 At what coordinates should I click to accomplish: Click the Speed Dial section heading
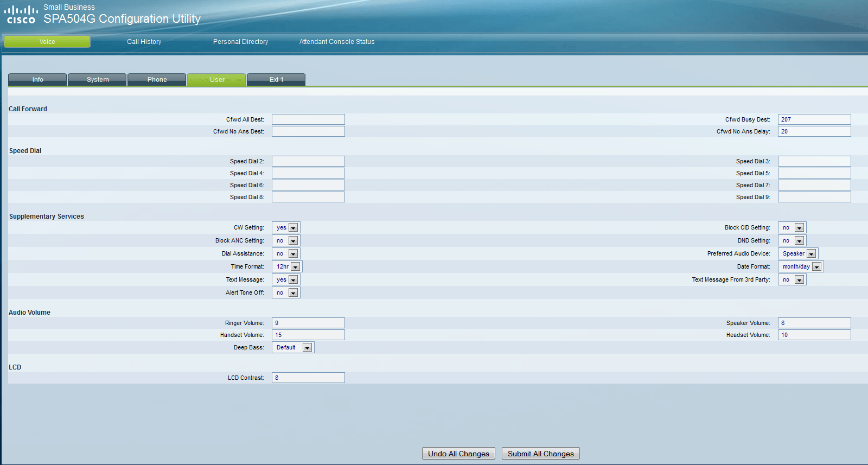point(25,151)
